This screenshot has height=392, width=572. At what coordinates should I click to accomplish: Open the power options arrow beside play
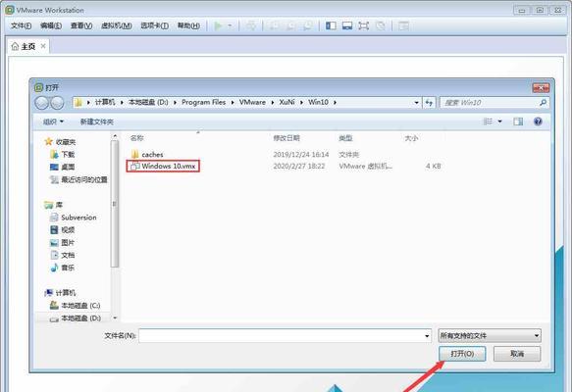point(230,25)
